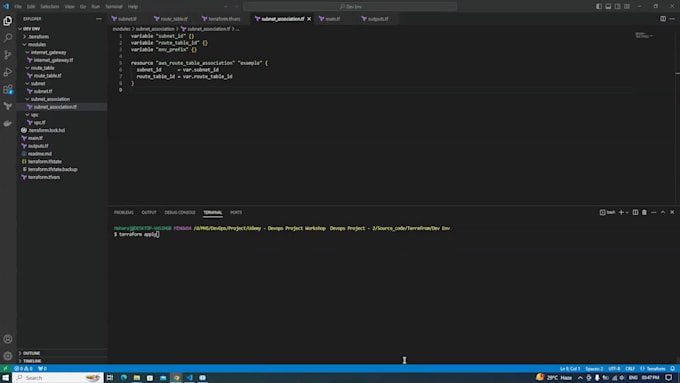Collapse the internet_gateway folder
The height and width of the screenshot is (383, 680).
62,52
